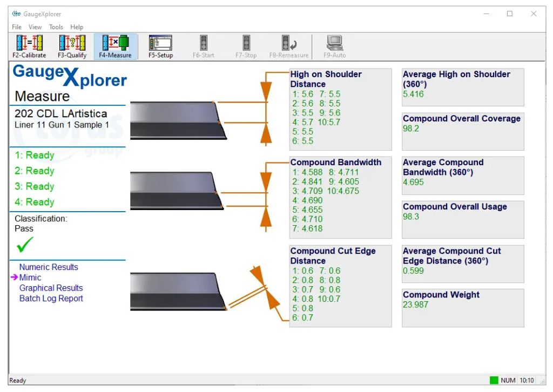Start measurement with F6-Start icon
553x392 pixels.
tap(204, 46)
